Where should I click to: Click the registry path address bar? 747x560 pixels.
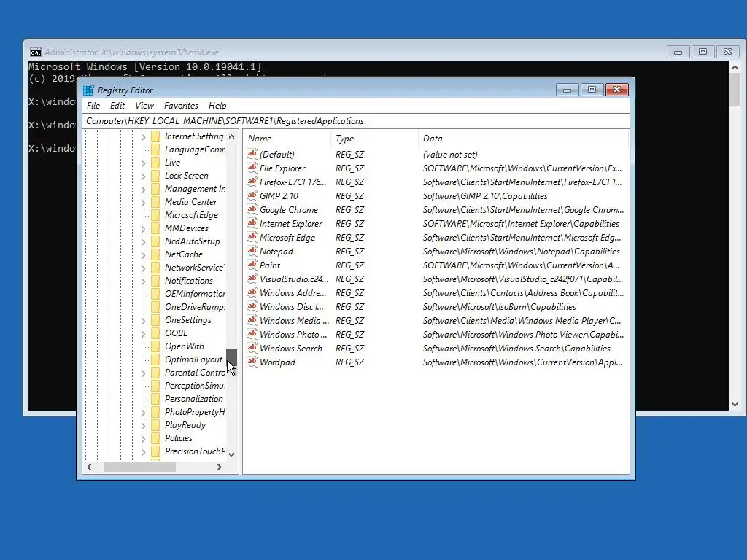(x=356, y=121)
